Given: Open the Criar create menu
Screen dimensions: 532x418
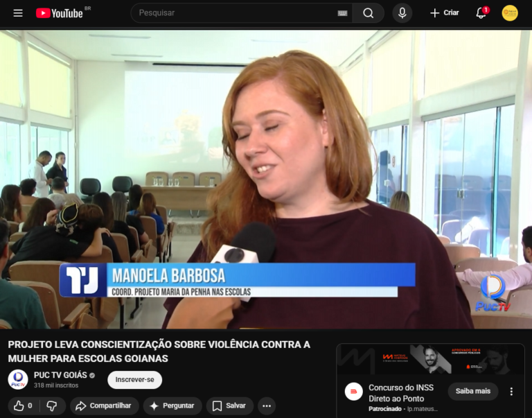Looking at the screenshot, I should coord(444,13).
